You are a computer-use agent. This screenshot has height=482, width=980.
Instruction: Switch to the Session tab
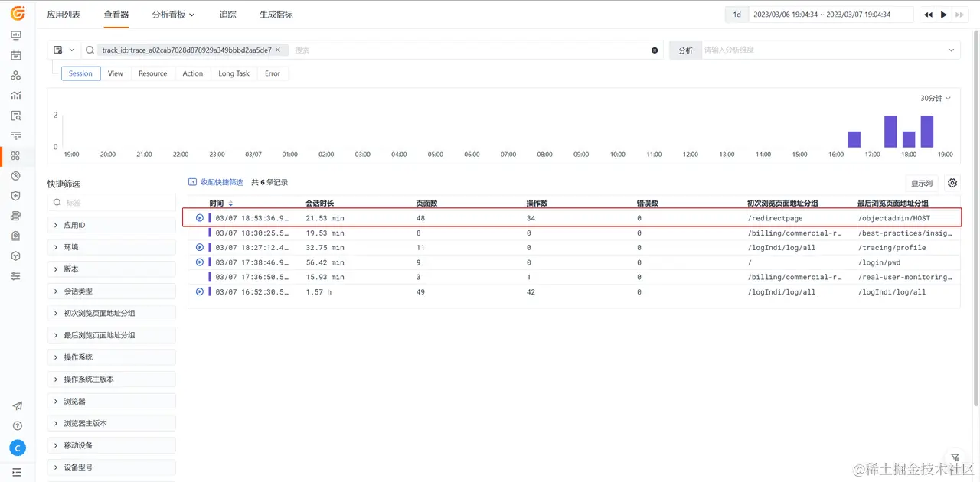[x=80, y=73]
